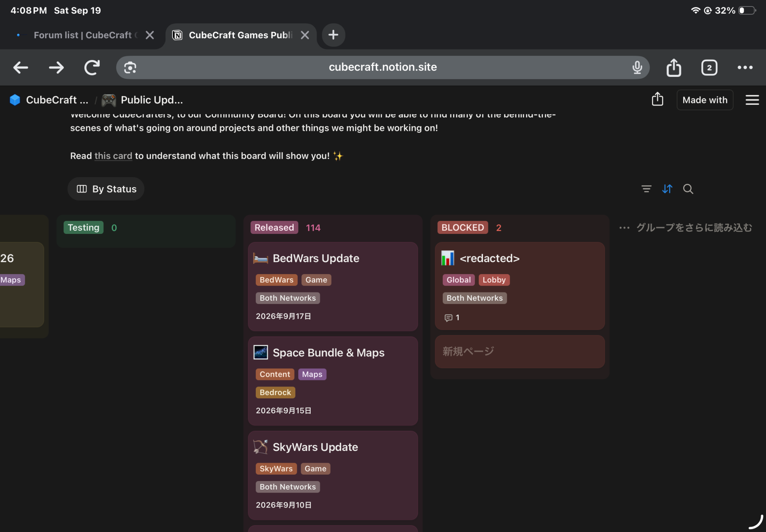Open the browser three-dot menu
Viewport: 766px width, 532px height.
745,68
